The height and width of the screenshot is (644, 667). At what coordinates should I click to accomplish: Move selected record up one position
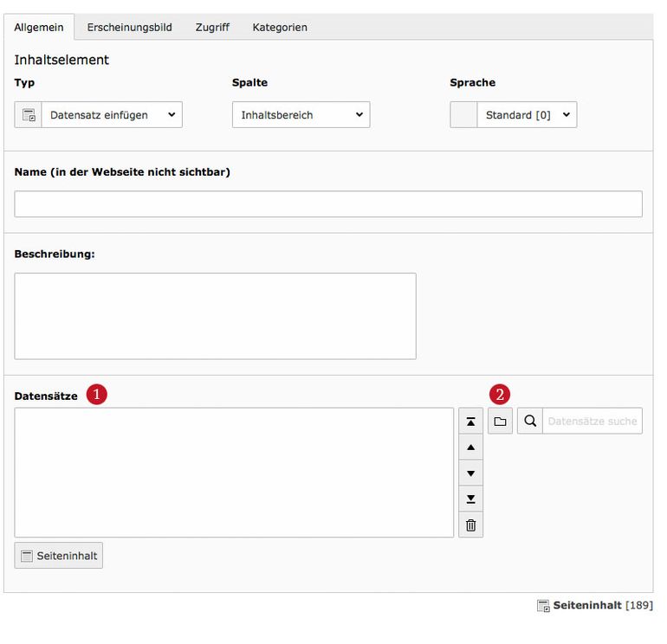click(470, 448)
